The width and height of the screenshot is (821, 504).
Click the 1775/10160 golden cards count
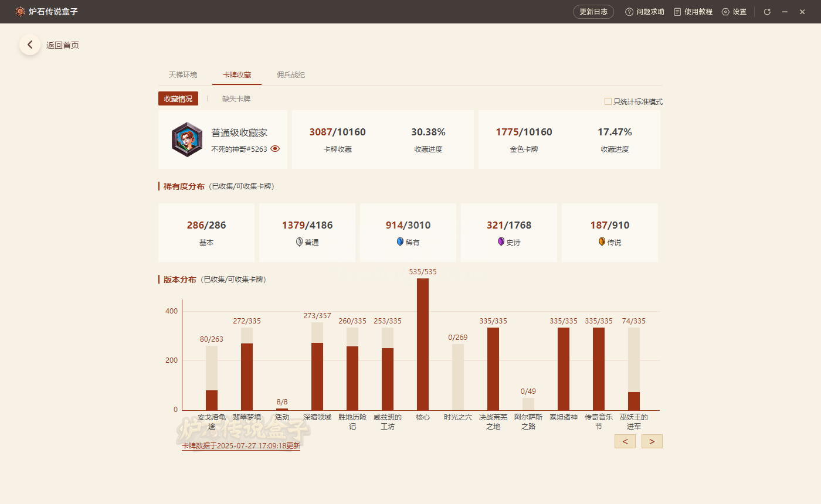524,132
